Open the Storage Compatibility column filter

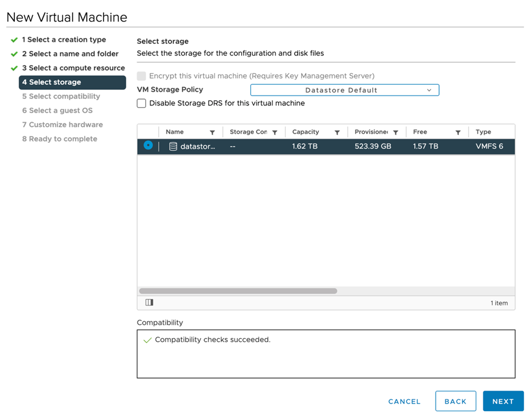click(x=275, y=133)
